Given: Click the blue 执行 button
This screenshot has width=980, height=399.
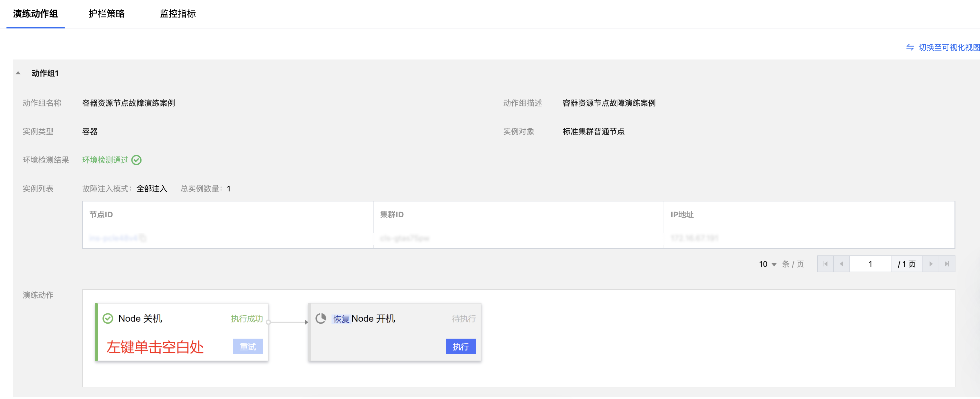Looking at the screenshot, I should click(460, 347).
